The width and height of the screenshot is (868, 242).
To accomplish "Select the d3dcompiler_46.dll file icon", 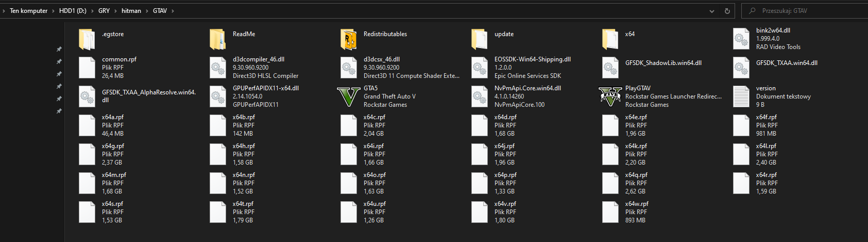I will pos(217,68).
